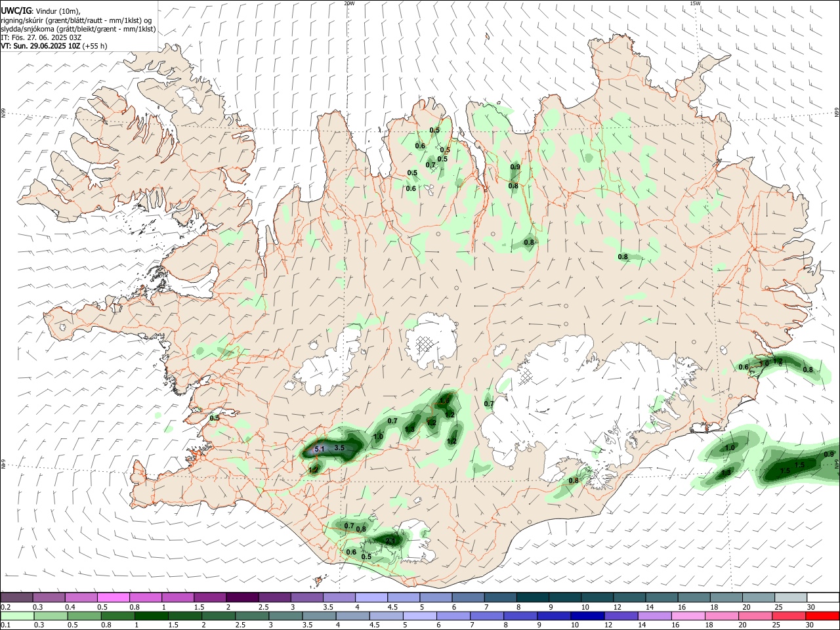Click the red 30 mm swatch in the rain legend
The image size is (840, 630).
pyautogui.click(x=822, y=616)
